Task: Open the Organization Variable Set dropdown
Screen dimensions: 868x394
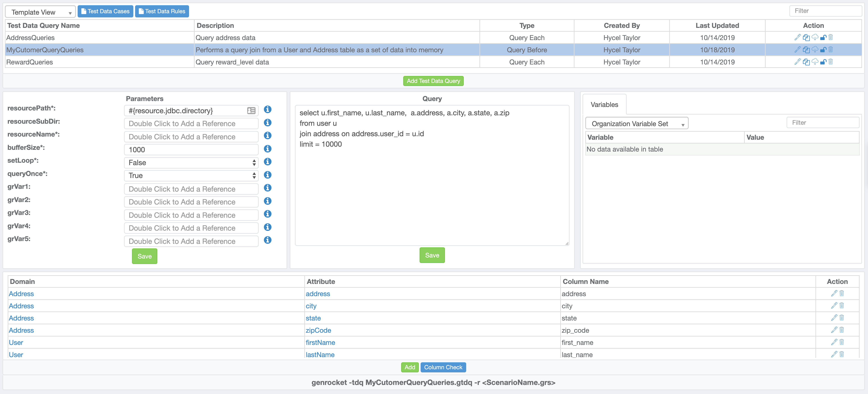Action: 636,123
